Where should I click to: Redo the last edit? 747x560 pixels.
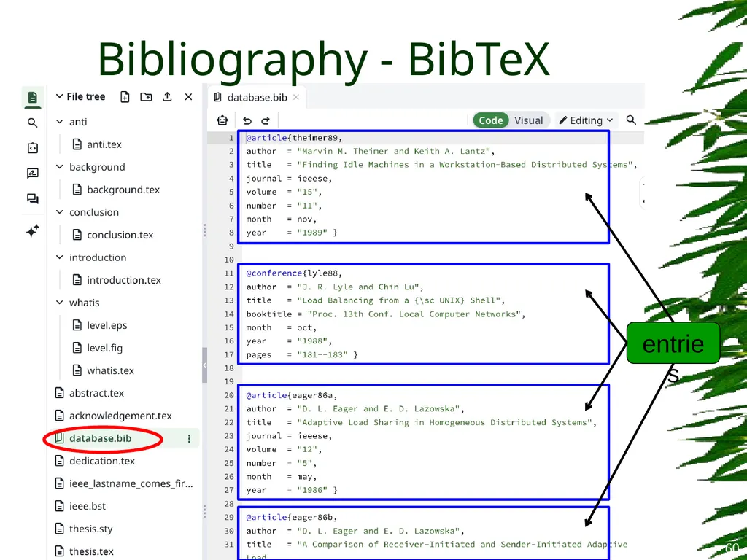266,120
